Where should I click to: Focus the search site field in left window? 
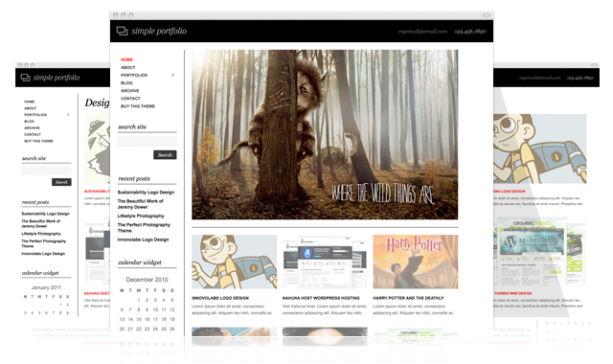click(x=46, y=171)
